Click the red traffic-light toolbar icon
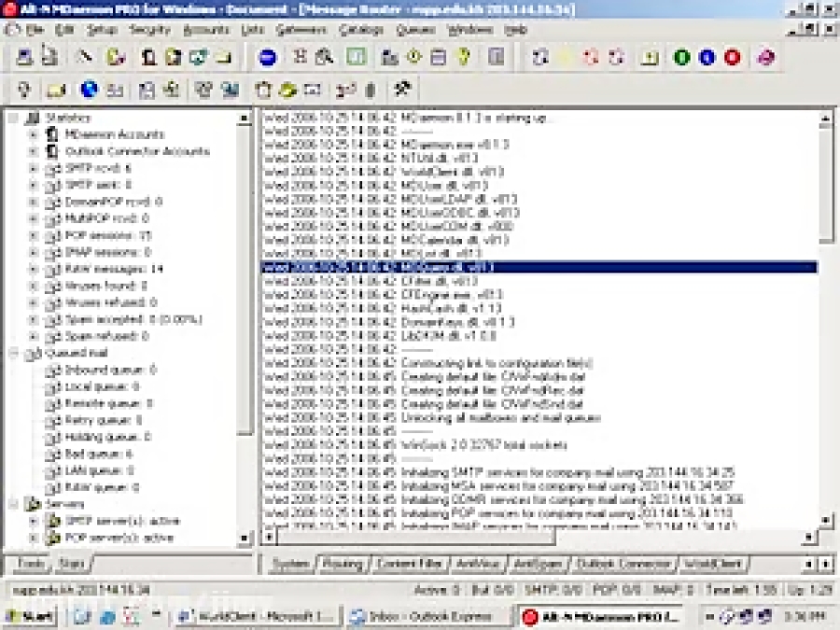 click(x=730, y=58)
